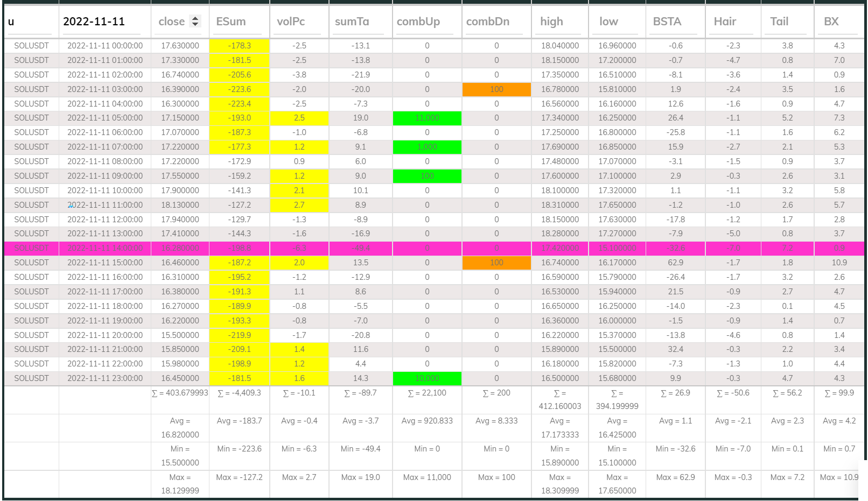Screen dimensions: 868x501
Task: Click the green 10,000 combUp cell at 23:00
Action: coord(427,378)
